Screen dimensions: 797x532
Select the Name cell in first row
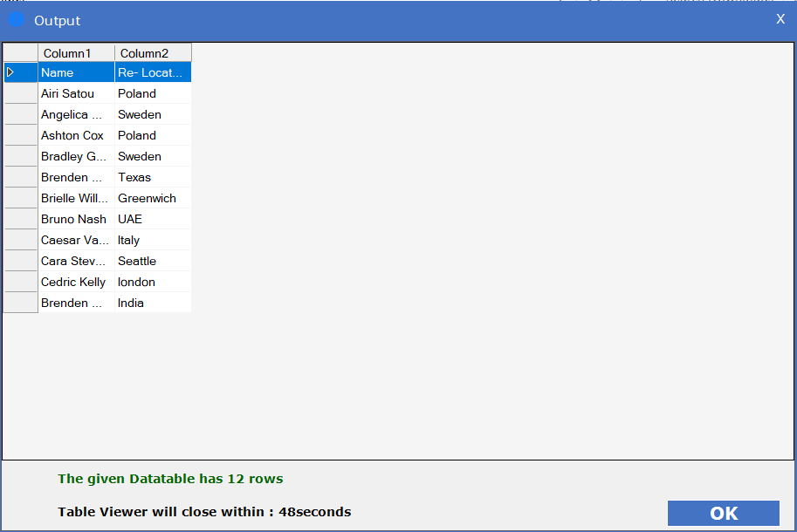(76, 72)
